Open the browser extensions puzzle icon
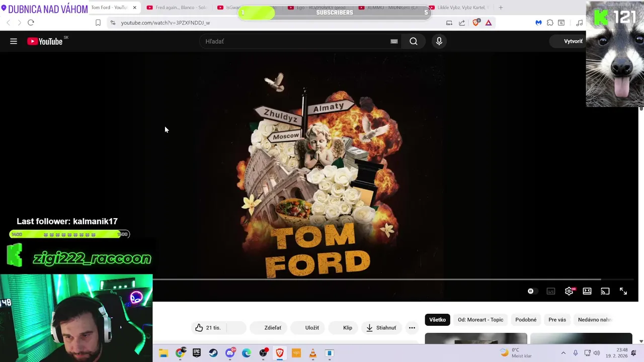The height and width of the screenshot is (362, 644). [550, 23]
